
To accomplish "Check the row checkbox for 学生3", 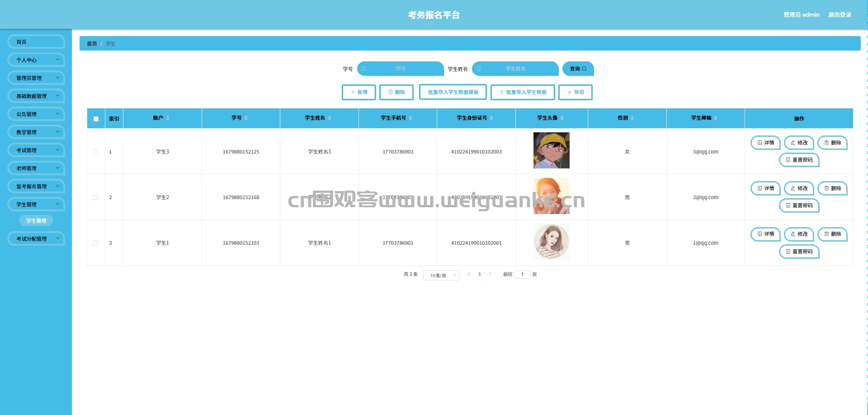I will tap(95, 152).
